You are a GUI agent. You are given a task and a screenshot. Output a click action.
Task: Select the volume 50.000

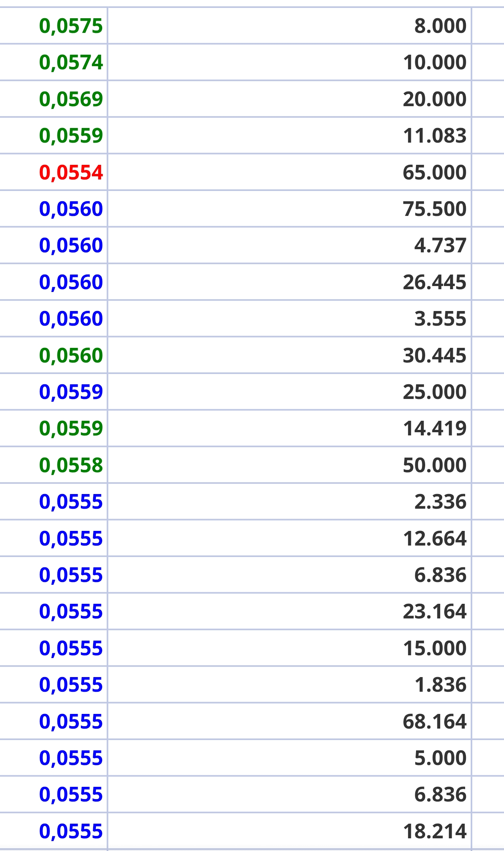pos(434,465)
